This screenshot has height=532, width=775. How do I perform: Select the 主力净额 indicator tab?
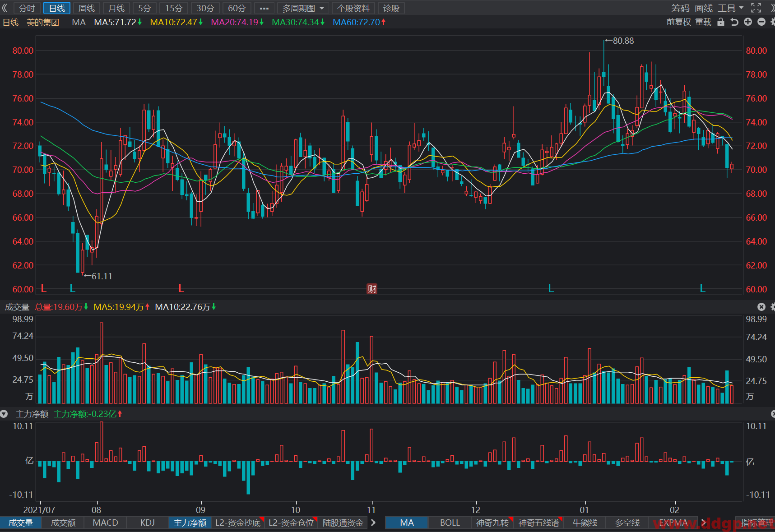tap(190, 523)
